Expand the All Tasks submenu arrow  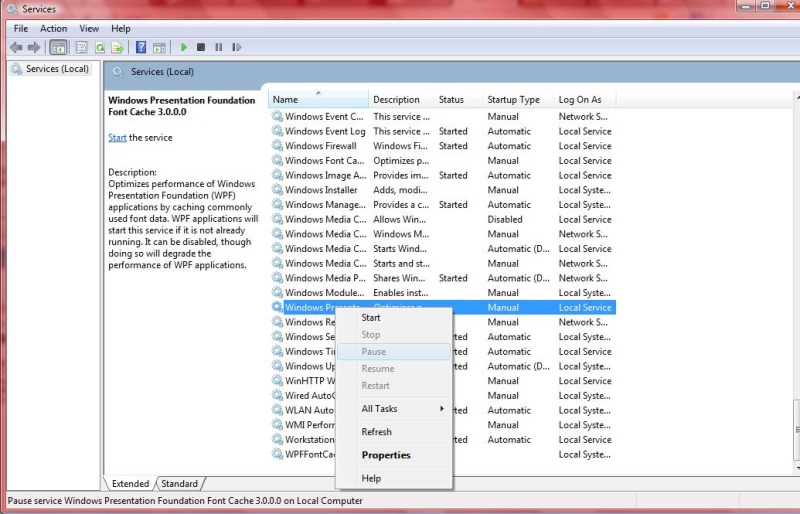(x=442, y=408)
